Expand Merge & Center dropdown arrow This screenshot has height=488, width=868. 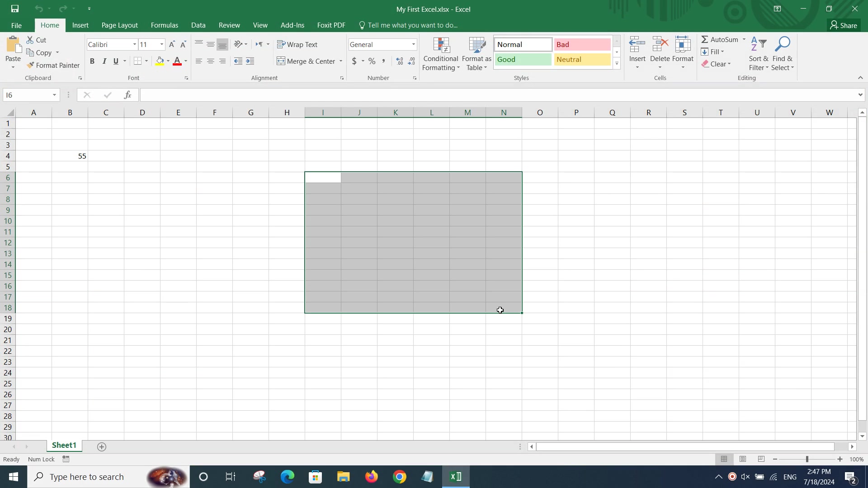click(341, 61)
